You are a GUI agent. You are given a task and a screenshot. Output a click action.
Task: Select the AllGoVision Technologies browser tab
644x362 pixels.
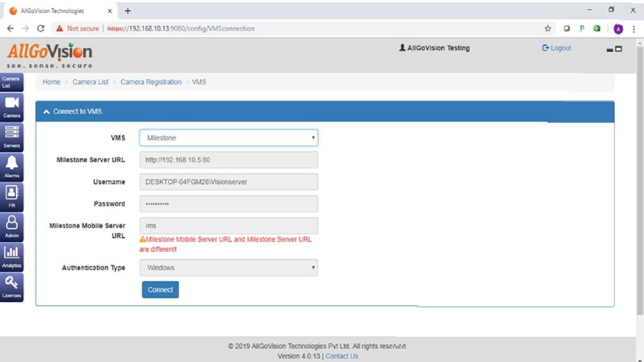click(61, 11)
